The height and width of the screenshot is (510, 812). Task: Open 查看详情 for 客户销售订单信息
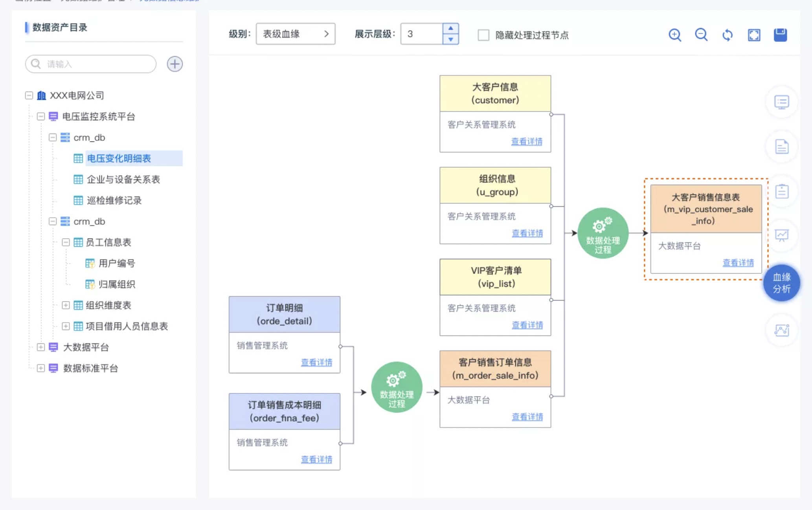(x=527, y=417)
